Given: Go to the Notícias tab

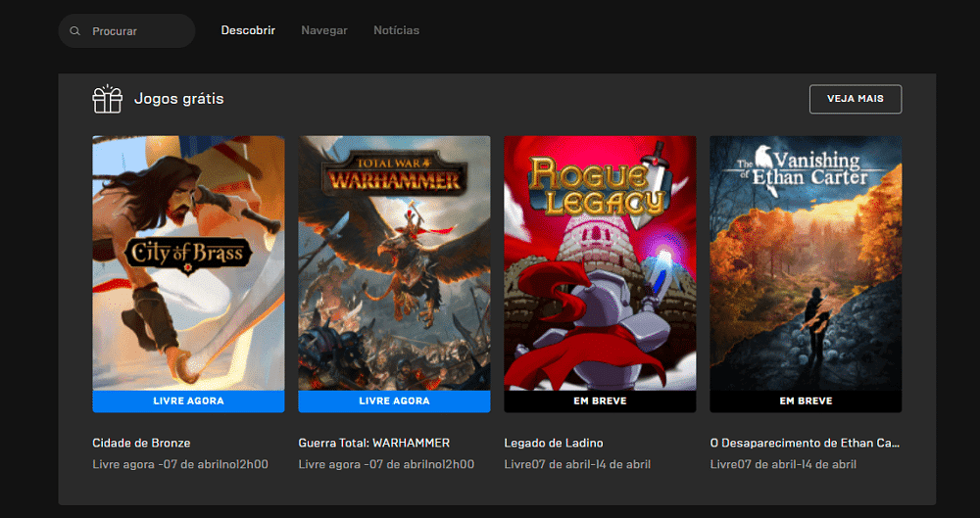Looking at the screenshot, I should point(396,30).
